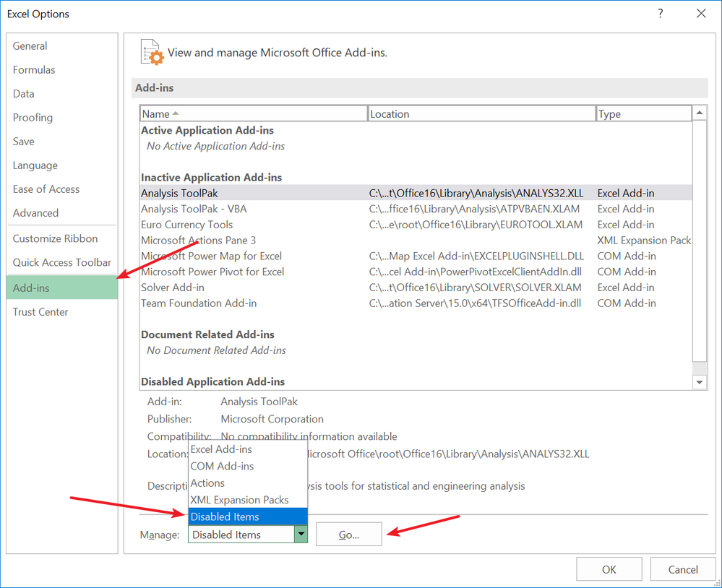
Task: Select Euro Currency Tools add-in
Action: point(416,225)
